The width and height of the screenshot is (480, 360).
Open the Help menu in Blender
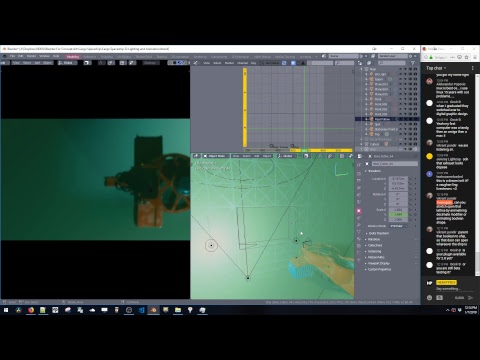tap(56, 56)
